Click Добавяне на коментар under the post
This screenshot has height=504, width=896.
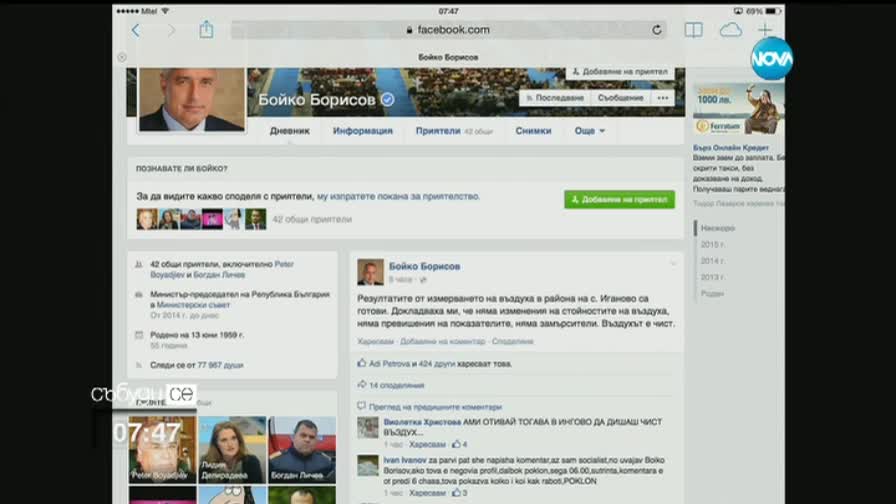[443, 342]
